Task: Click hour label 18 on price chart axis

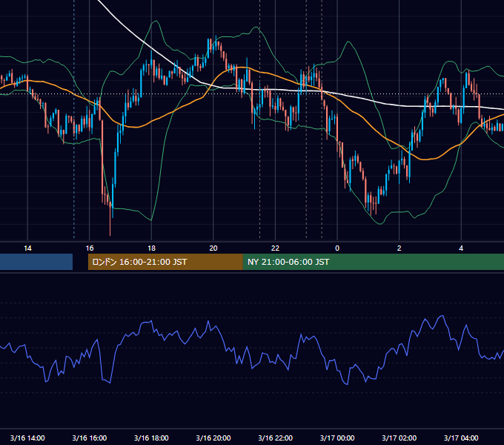Action: tap(151, 248)
